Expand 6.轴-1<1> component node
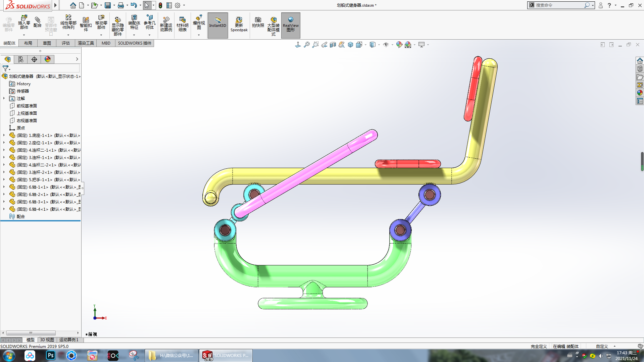Screen dimensions: 644x362 4,187
